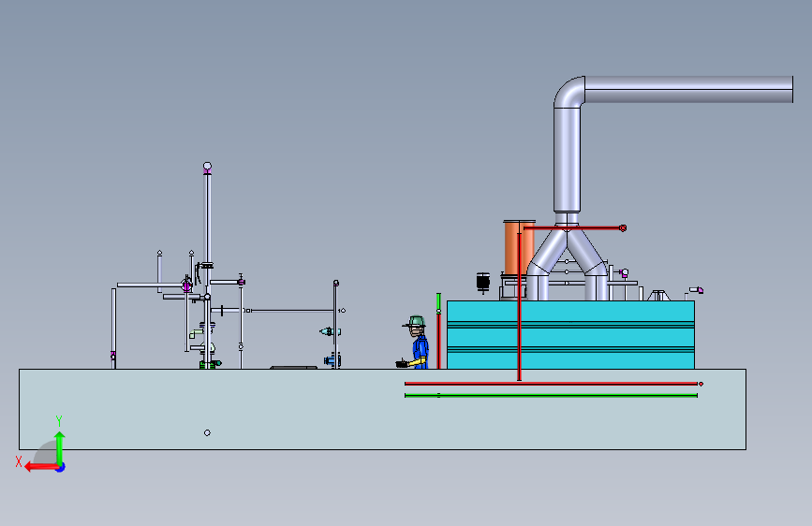Click the cyan rectangular tank body
The image size is (812, 526).
point(570,334)
